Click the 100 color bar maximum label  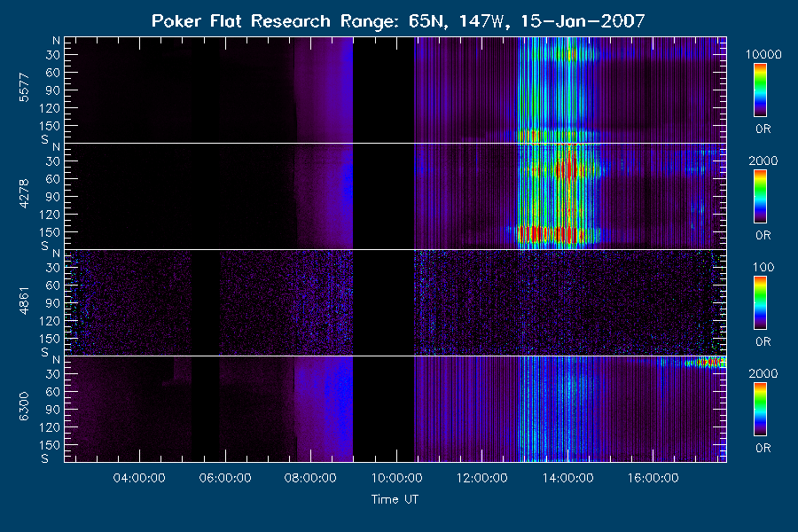[763, 267]
